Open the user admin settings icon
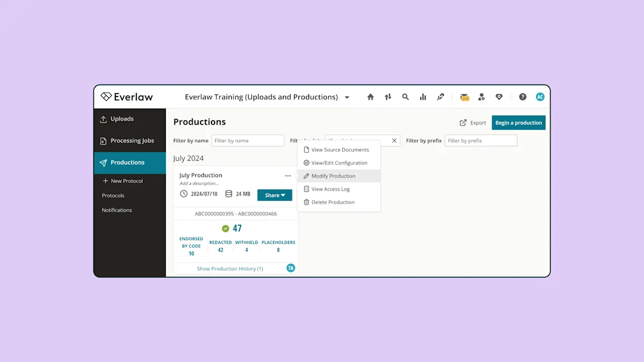This screenshot has height=362, width=644. 481,97
